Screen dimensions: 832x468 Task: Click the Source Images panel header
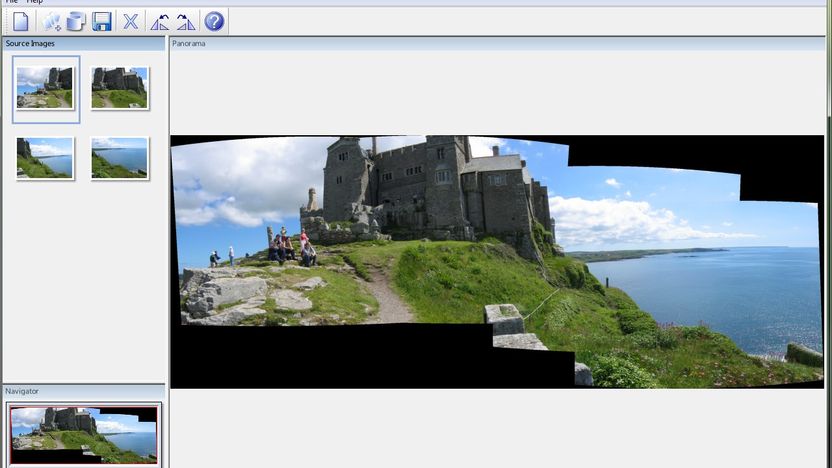(84, 44)
